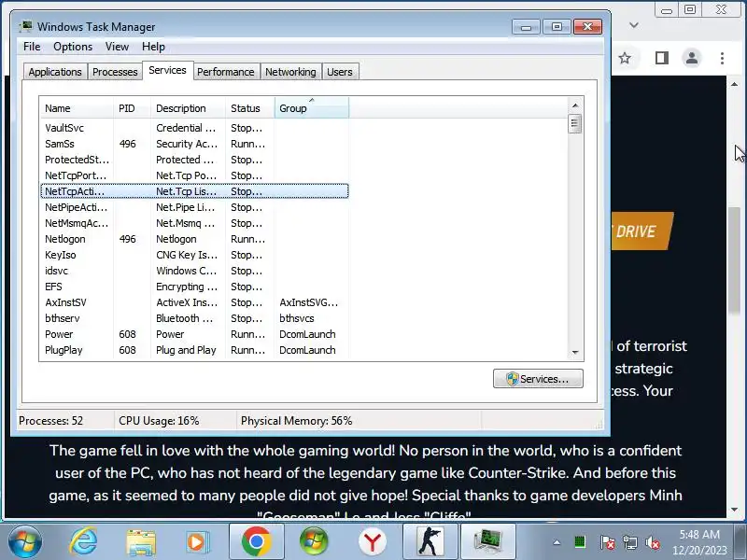Switch to Google Chrome in the taskbar
This screenshot has width=747, height=560.
[x=256, y=541]
